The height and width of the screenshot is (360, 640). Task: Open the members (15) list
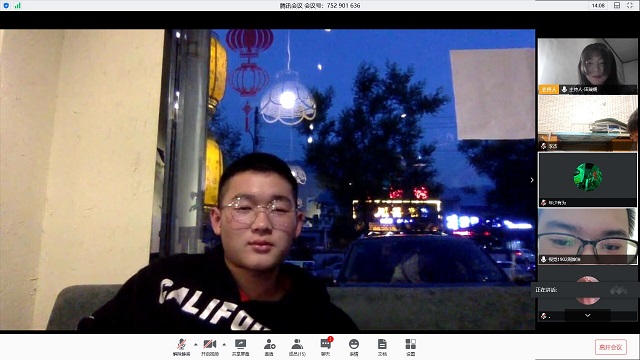tap(297, 347)
